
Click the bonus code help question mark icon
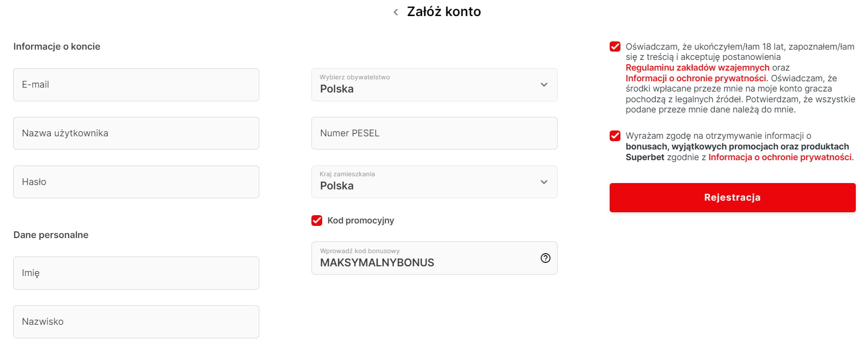[x=545, y=258]
